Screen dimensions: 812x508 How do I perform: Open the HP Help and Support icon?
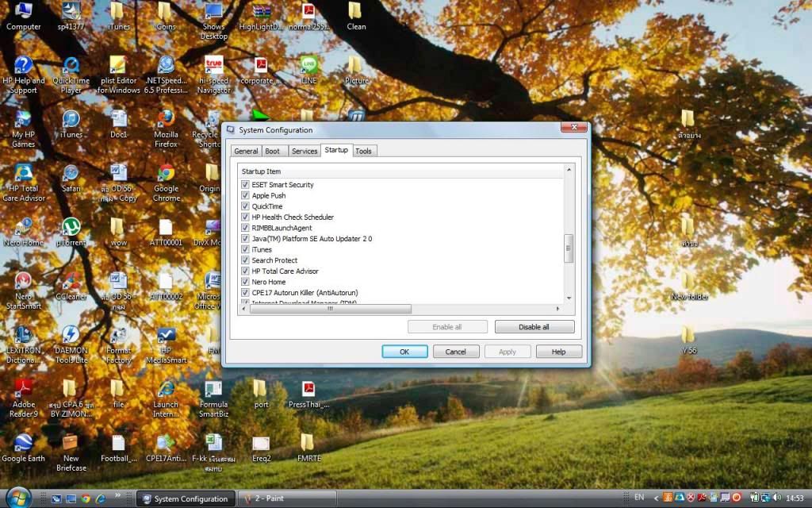23,75
